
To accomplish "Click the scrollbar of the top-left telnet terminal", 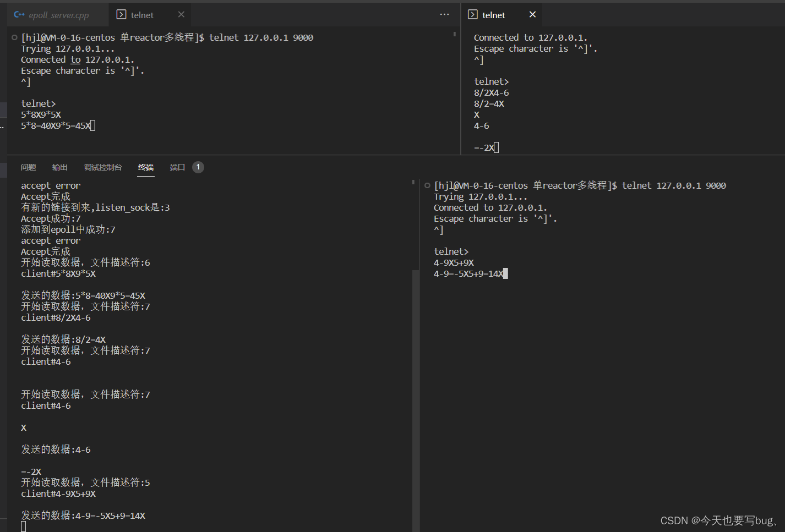I will click(x=455, y=34).
